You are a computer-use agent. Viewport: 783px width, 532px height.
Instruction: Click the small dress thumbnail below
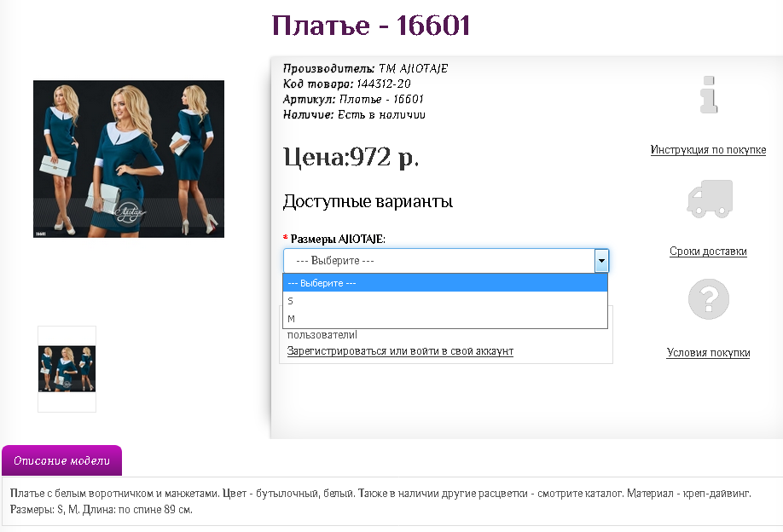[x=67, y=369]
